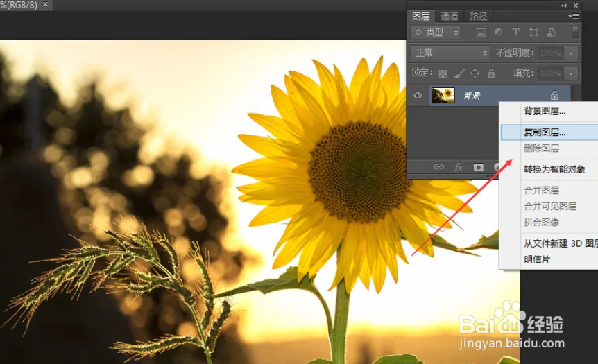Click the 不透明度 100% value field
This screenshot has height=364, width=598.
click(x=550, y=53)
